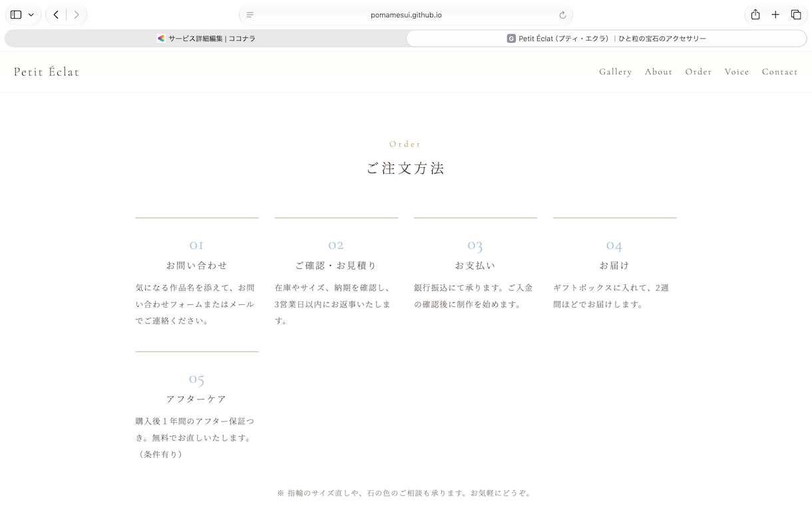
Task: Click step number 01
Action: [x=196, y=246]
